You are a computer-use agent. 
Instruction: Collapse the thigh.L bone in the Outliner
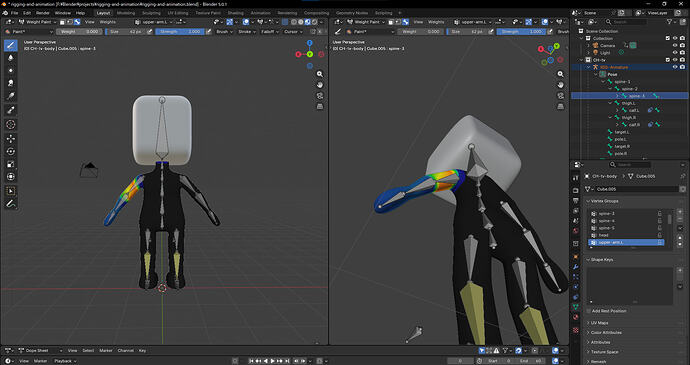tap(610, 103)
